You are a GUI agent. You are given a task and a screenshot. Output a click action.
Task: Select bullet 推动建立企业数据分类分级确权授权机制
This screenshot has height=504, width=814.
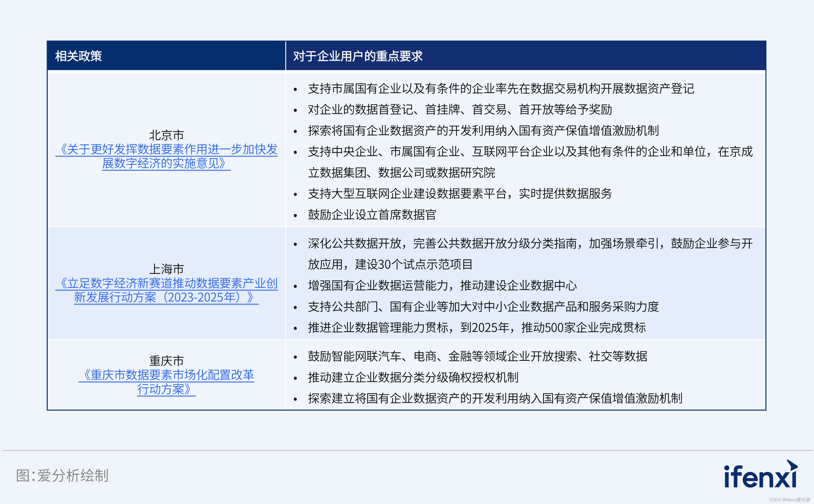click(x=413, y=377)
